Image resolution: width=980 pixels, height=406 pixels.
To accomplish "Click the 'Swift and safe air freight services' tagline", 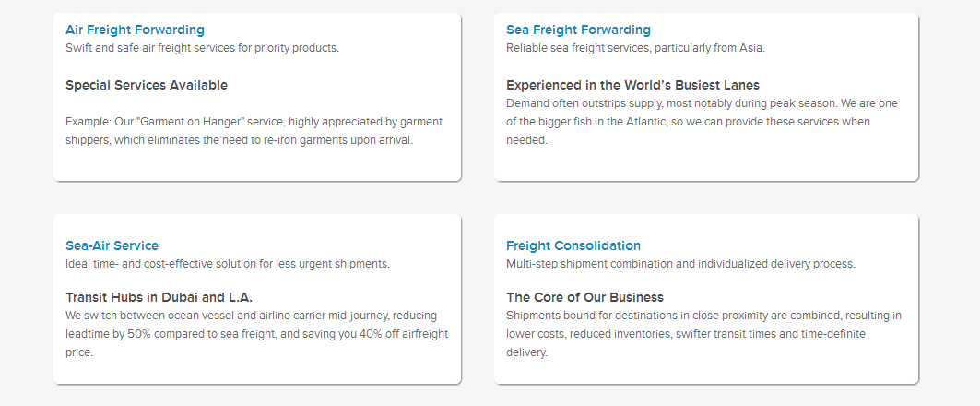I will [202, 48].
